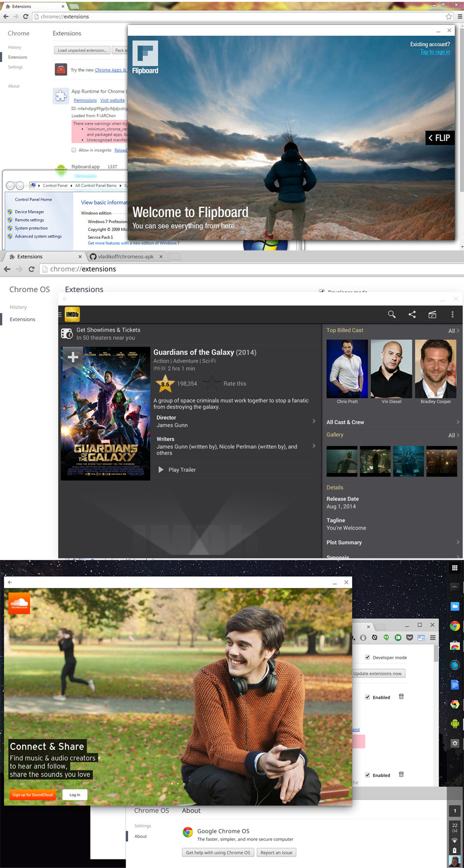Click Update extensions now button
This screenshot has height=868, width=464.
[x=379, y=673]
